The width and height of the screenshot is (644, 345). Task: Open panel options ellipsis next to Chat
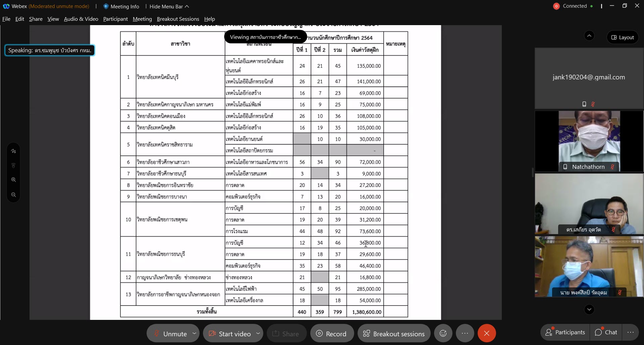pos(631,332)
